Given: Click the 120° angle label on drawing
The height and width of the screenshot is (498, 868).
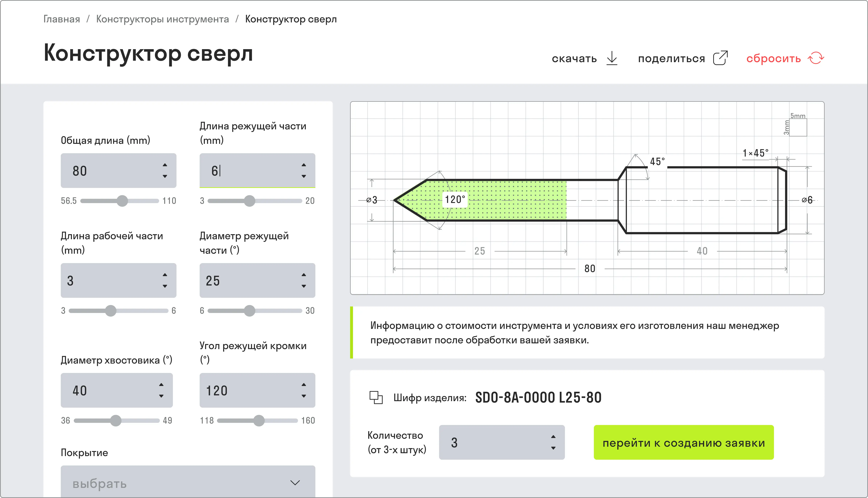Looking at the screenshot, I should [x=455, y=199].
